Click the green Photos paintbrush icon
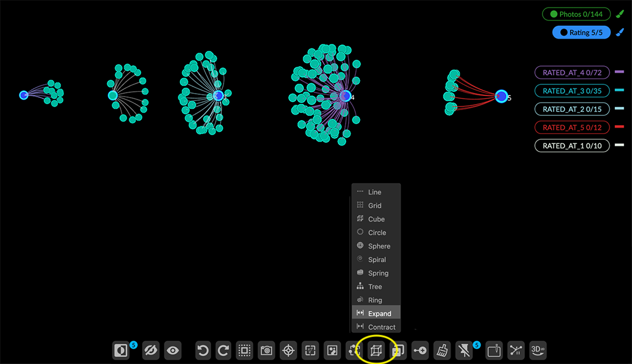632x364 pixels. tap(620, 14)
